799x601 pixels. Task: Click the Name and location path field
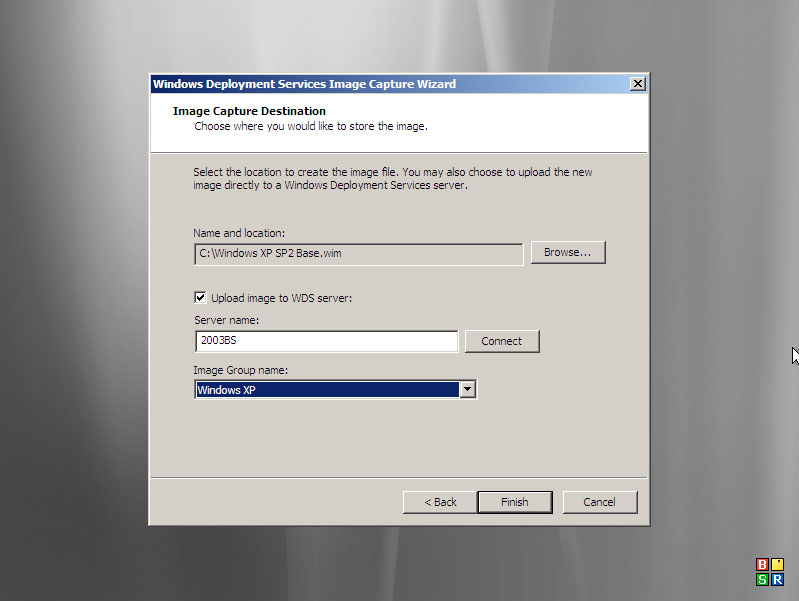click(x=358, y=254)
